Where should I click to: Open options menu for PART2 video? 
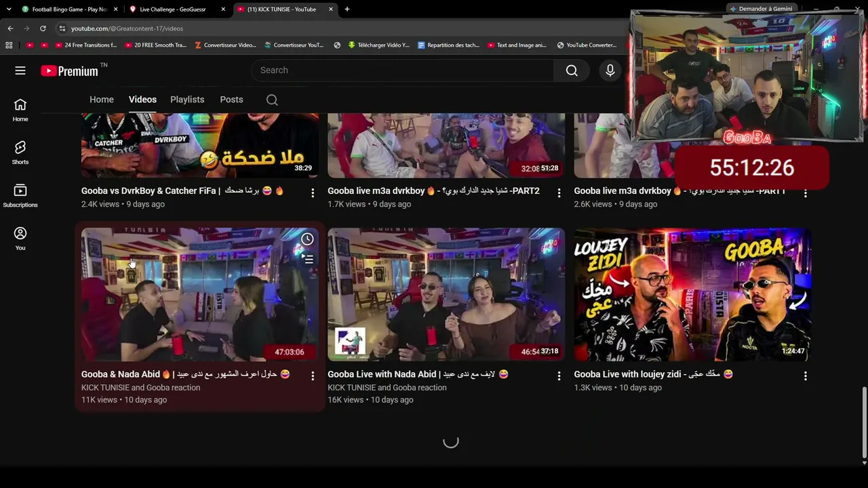[559, 193]
